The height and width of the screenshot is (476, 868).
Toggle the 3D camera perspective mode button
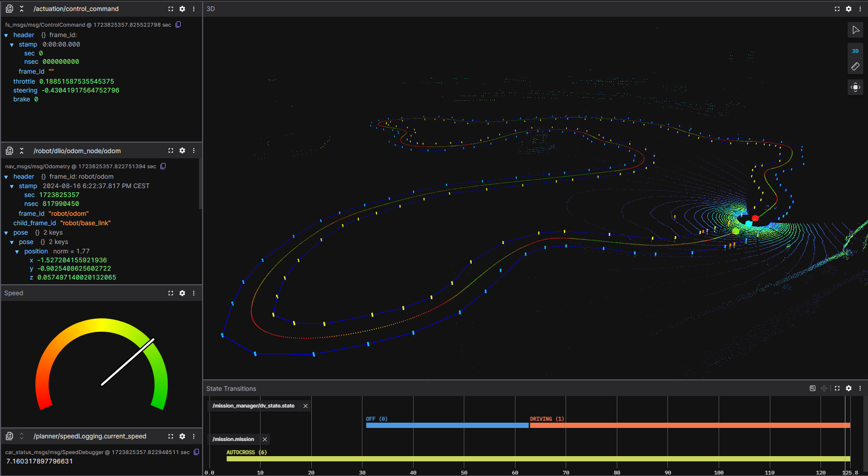click(855, 51)
